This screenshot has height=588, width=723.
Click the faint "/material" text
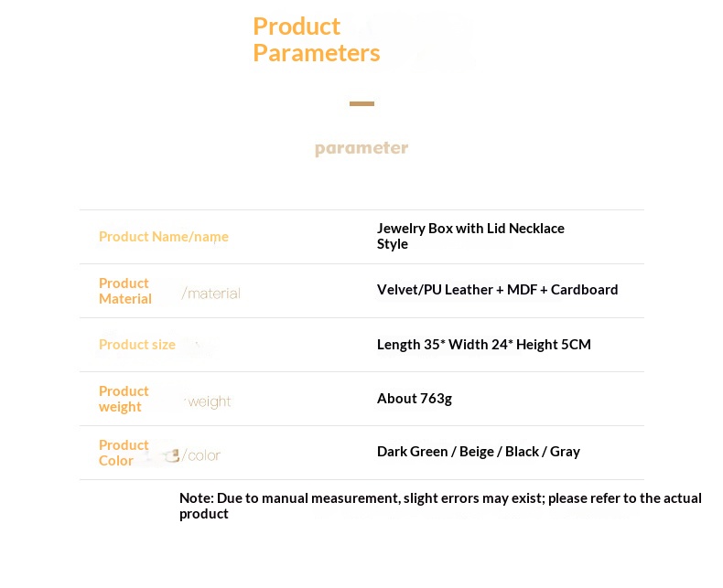(211, 294)
